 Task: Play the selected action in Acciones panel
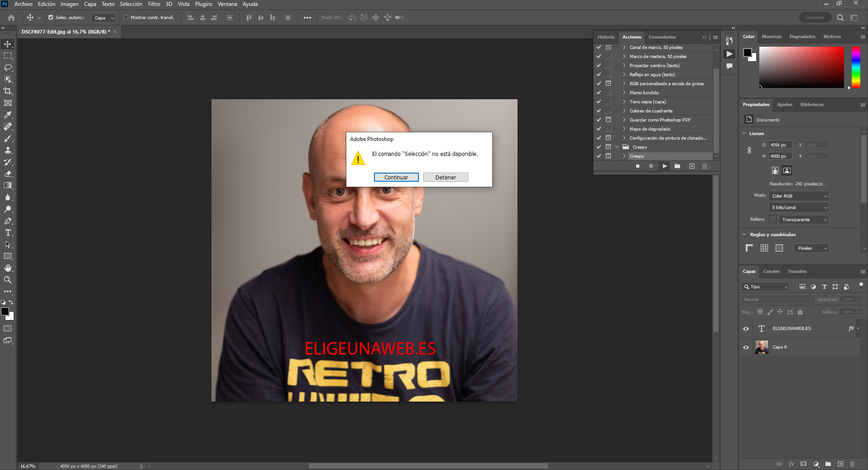coord(664,166)
